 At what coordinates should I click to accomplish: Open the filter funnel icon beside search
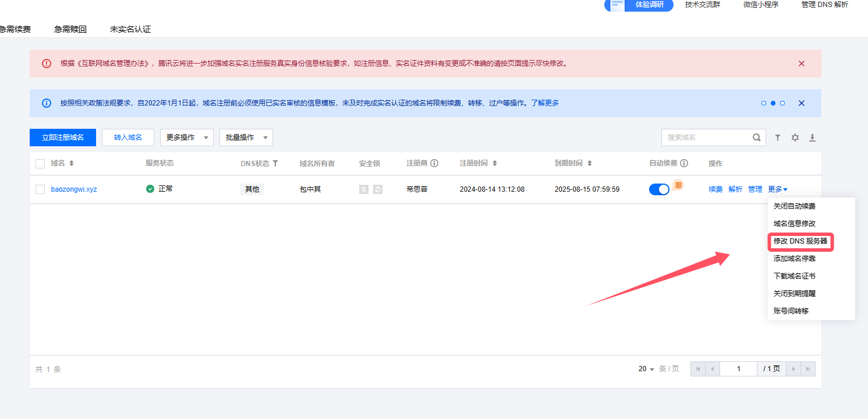(778, 138)
